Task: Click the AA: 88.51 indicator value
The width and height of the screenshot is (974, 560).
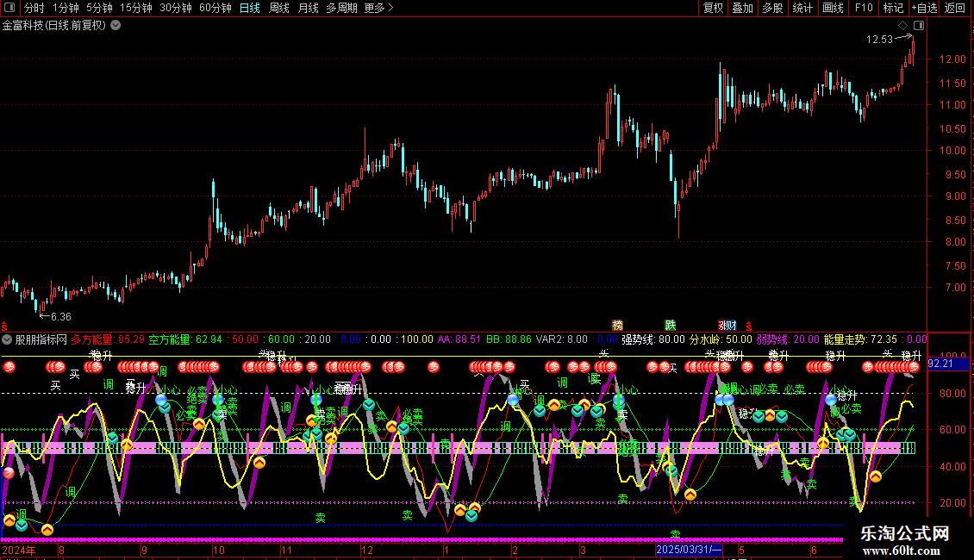Action: pyautogui.click(x=459, y=339)
